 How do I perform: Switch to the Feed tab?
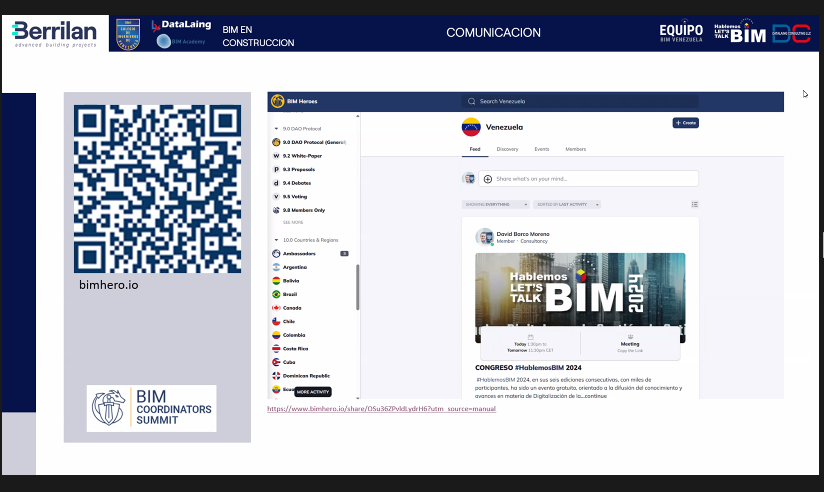[x=475, y=149]
